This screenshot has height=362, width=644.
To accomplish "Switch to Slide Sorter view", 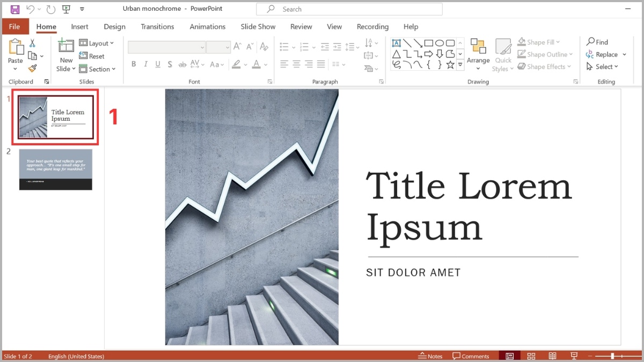I will click(531, 356).
